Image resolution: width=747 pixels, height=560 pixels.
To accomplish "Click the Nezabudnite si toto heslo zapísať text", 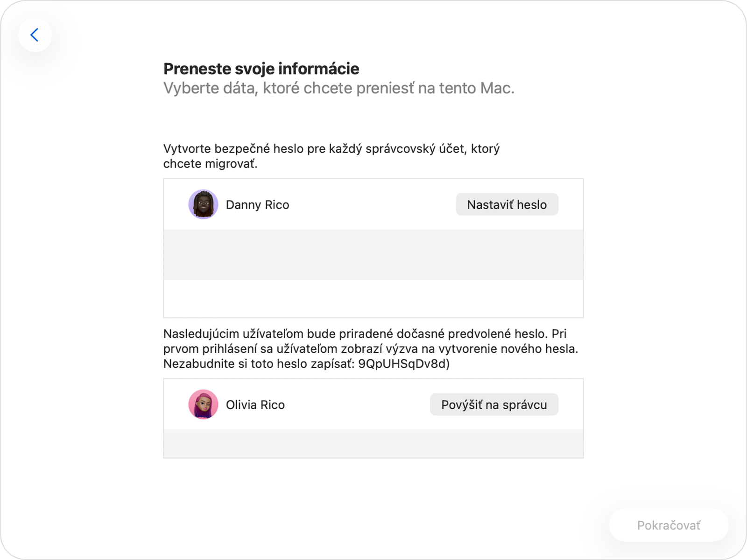I will [x=259, y=364].
